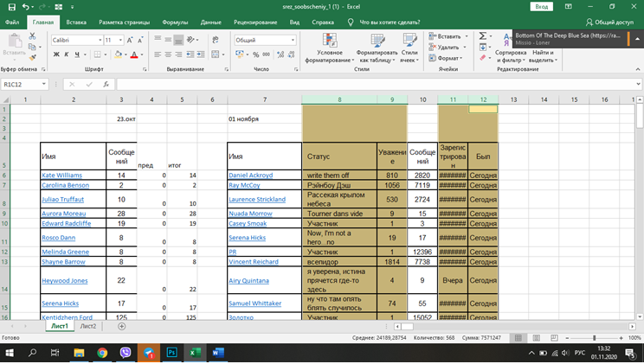Apply percent style format
This screenshot has height=364, width=644.
[256, 54]
